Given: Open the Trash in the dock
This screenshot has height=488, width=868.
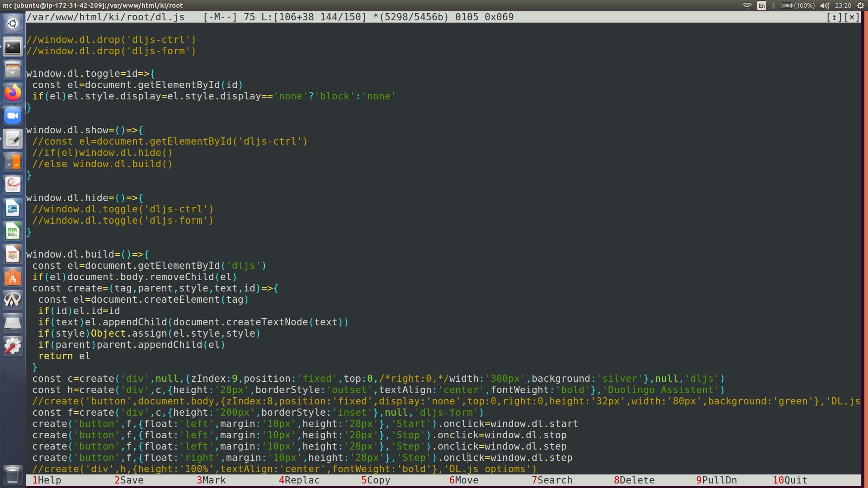Looking at the screenshot, I should pos(13,474).
